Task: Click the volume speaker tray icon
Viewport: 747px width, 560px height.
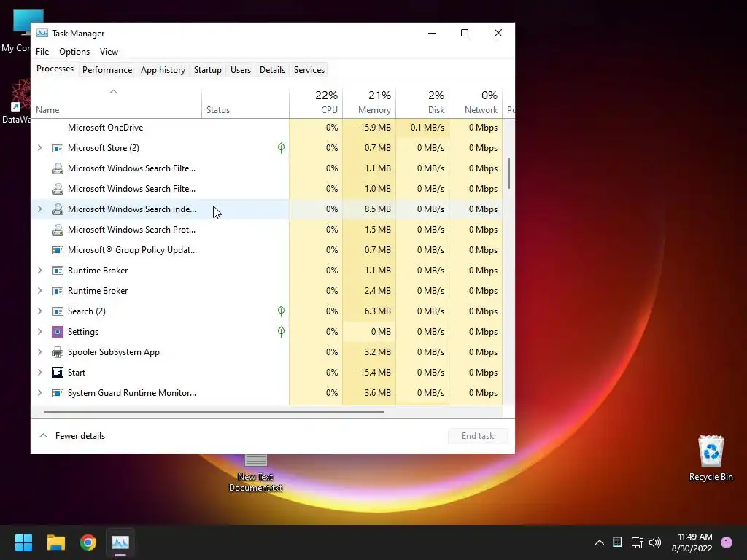Action: [x=655, y=542]
